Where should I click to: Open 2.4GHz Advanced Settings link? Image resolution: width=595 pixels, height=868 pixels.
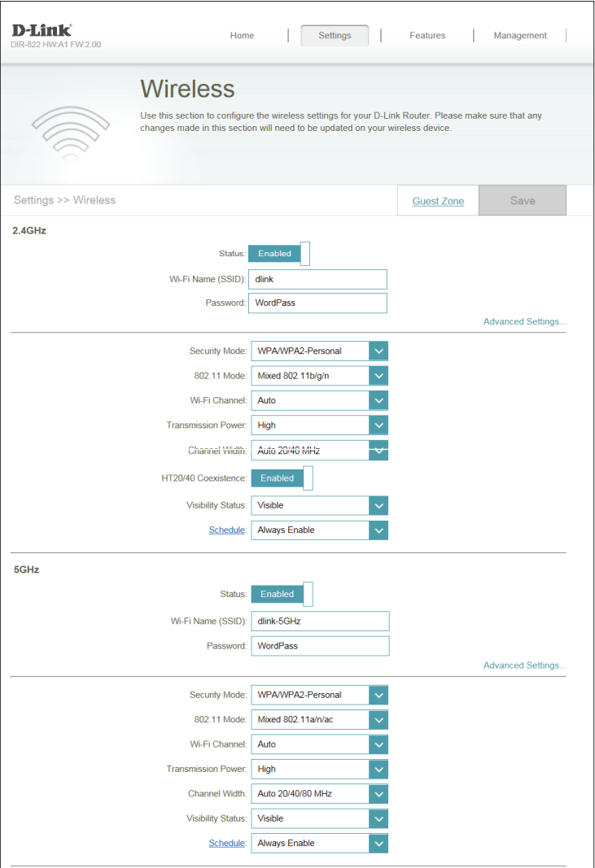(525, 321)
